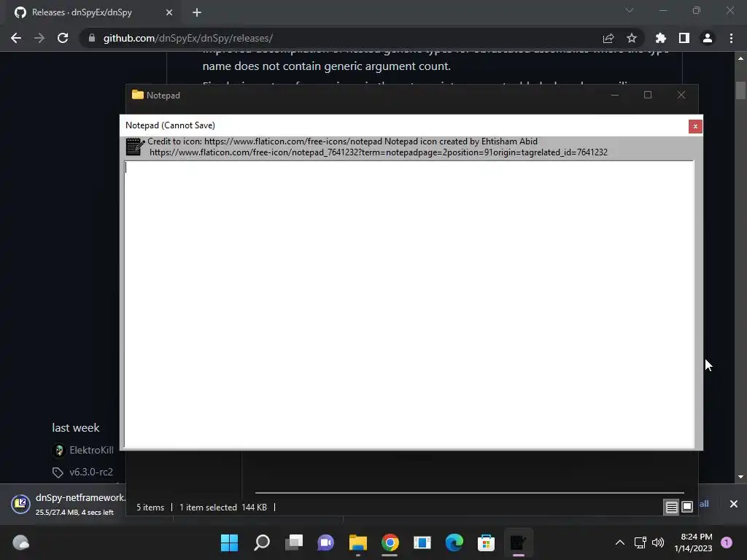The image size is (747, 560).
Task: Open Microsoft Edge from taskbar
Action: 454,542
